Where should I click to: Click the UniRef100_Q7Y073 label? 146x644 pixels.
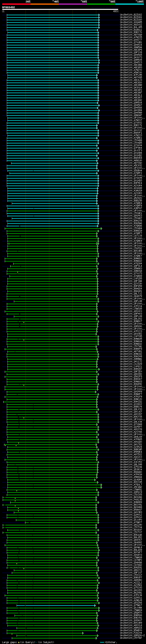(131, 273)
